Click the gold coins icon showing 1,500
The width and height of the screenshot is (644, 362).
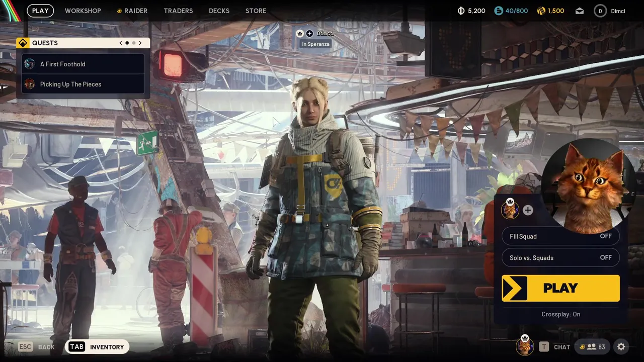pos(541,11)
